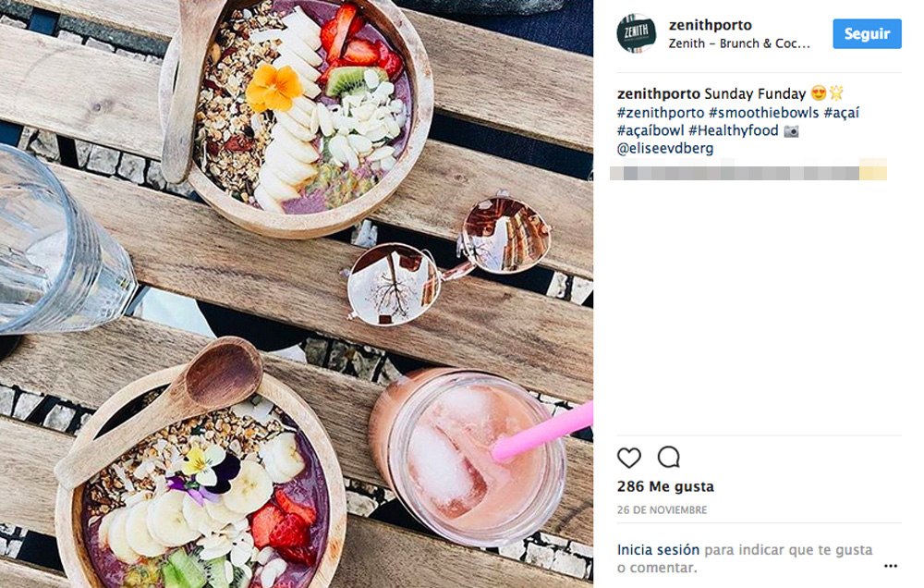Follow the account with Seguir button
This screenshot has width=924, height=588.
point(867,33)
